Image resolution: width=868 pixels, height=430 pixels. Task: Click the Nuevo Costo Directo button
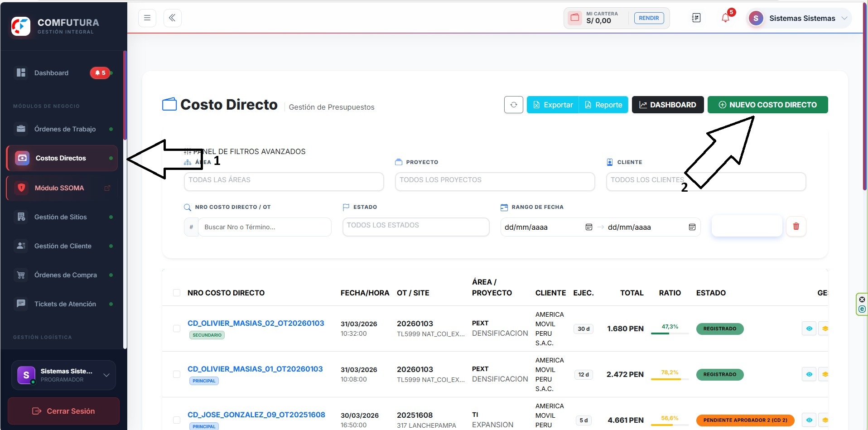(768, 105)
